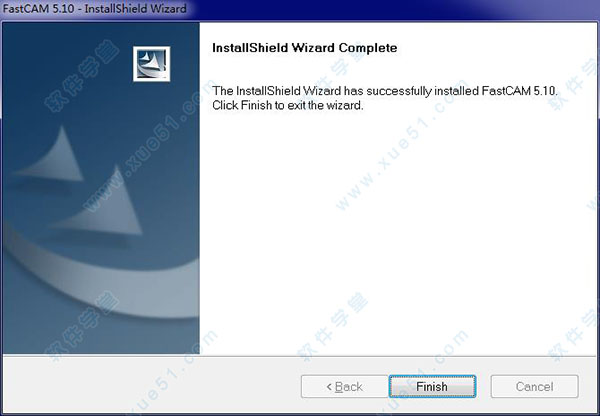
Task: Click the gray footer bar beside Back button
Action: pos(151,385)
